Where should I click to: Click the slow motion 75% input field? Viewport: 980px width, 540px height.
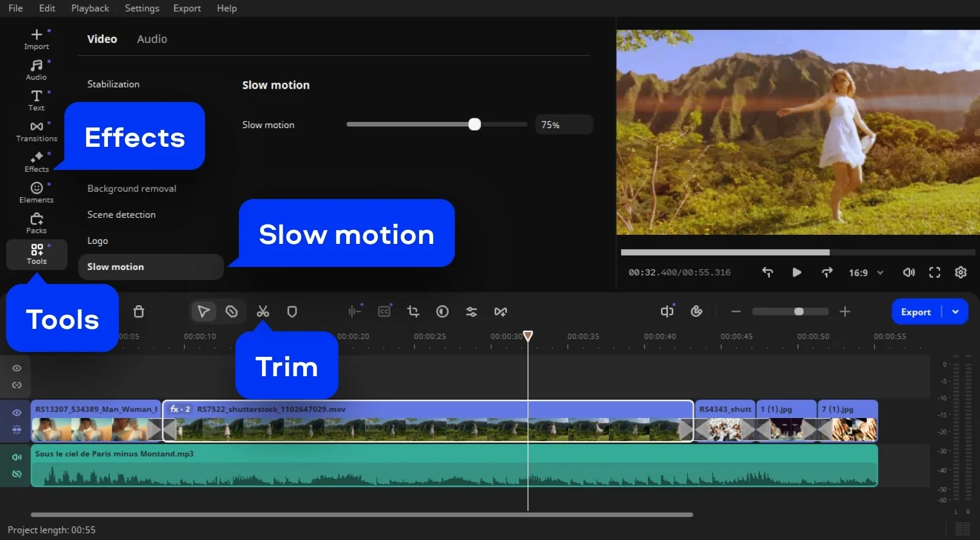563,125
